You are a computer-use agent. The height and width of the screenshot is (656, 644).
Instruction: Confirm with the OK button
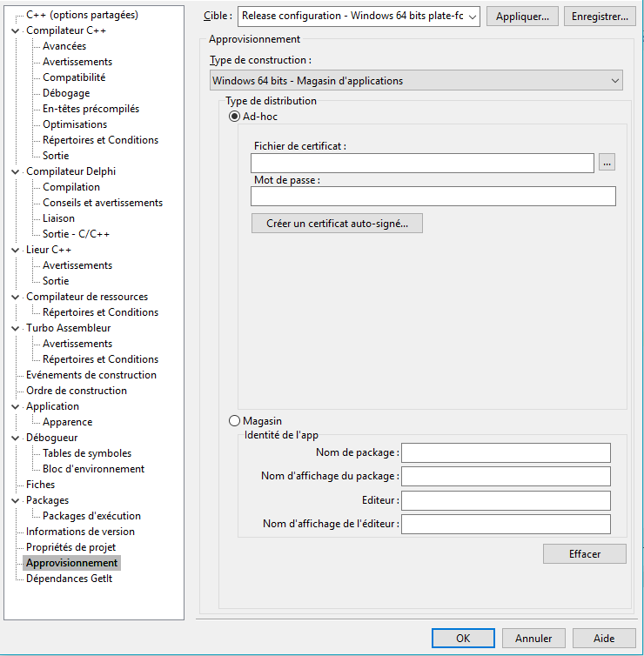pyautogui.click(x=463, y=638)
